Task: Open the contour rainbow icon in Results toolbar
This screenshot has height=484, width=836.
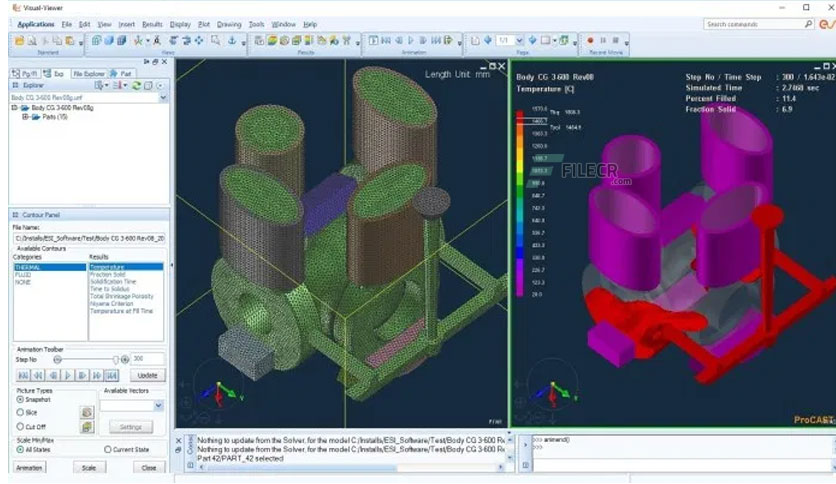Action: pyautogui.click(x=272, y=41)
